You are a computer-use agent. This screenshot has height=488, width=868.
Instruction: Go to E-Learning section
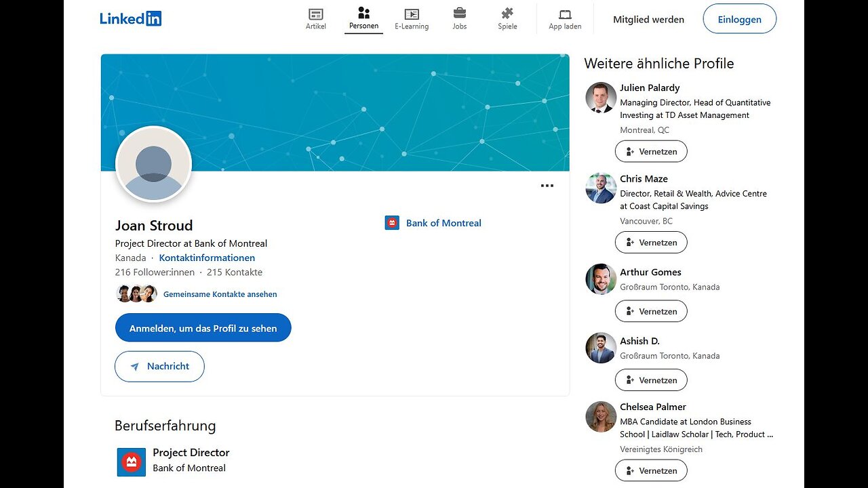point(412,19)
